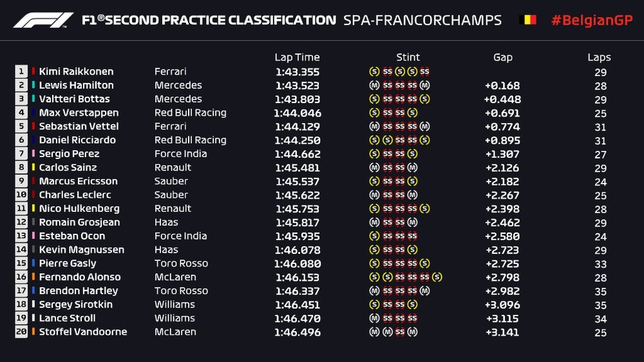The image size is (644, 362).
Task: Click the first tyre icon in Hartley's stint
Action: pyautogui.click(x=374, y=291)
